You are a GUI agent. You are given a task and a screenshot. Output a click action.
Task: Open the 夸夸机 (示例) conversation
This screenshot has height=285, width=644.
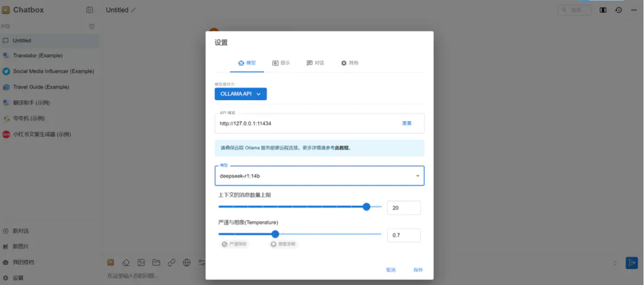pos(49,119)
